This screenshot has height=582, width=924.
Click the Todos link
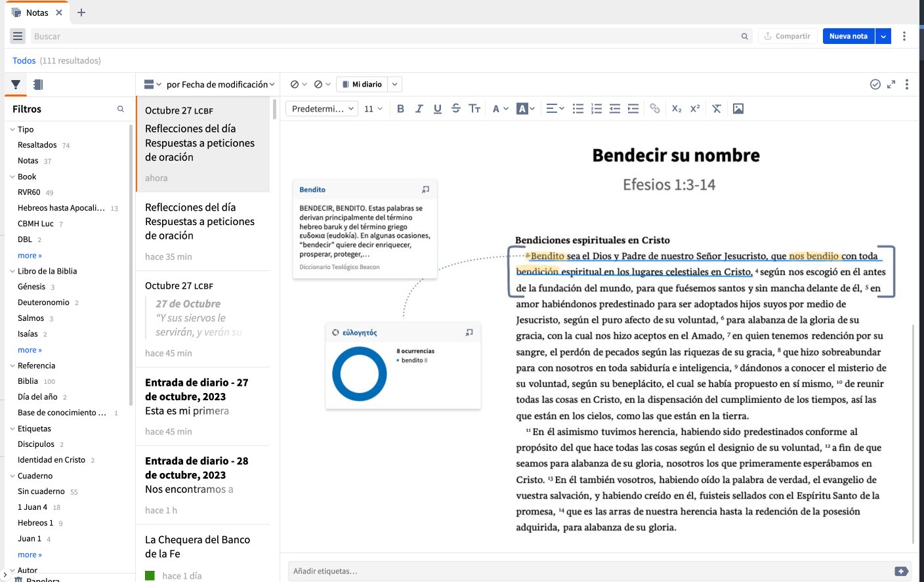pos(24,60)
